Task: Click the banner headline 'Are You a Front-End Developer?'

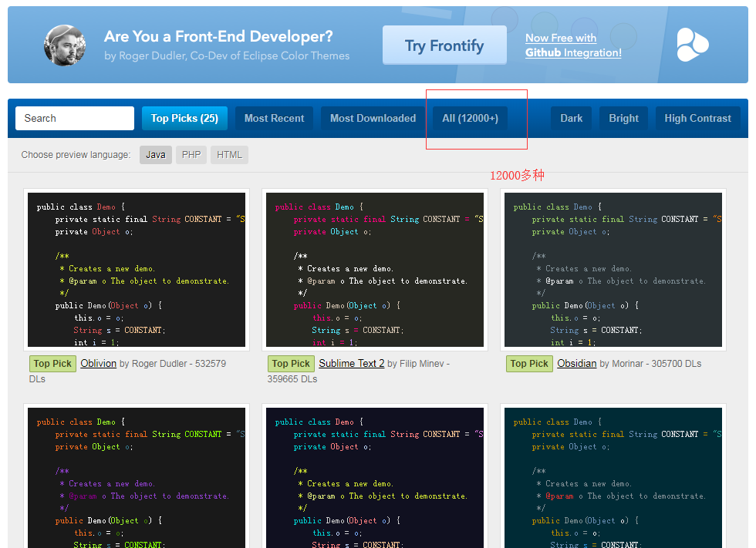Action: tap(218, 36)
